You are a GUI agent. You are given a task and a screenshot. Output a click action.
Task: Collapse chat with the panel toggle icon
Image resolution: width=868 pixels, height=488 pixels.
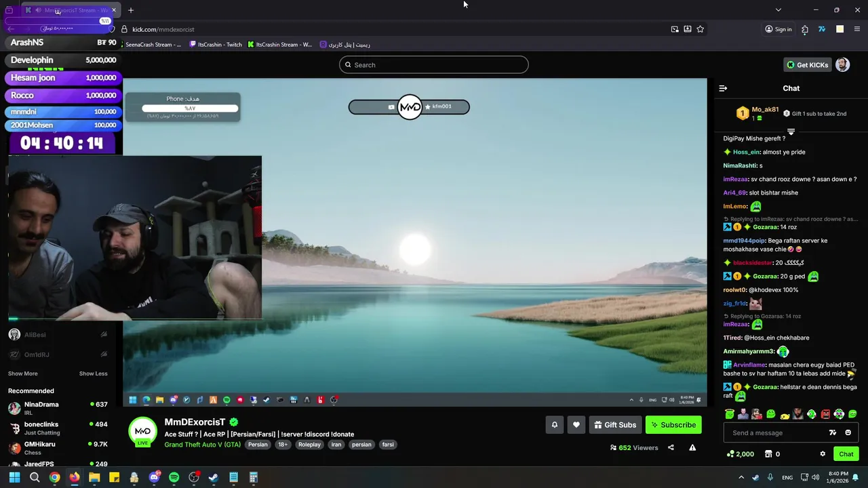(x=723, y=88)
